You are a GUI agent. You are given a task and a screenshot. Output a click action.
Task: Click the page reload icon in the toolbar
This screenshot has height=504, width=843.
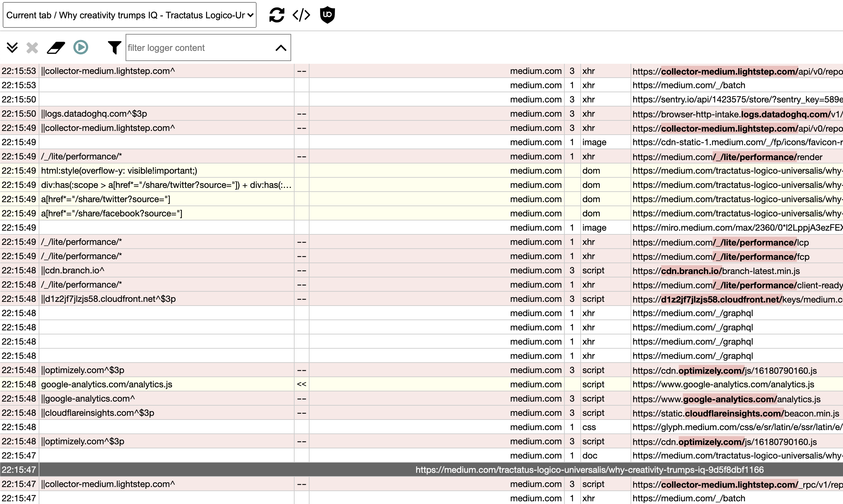coord(277,15)
